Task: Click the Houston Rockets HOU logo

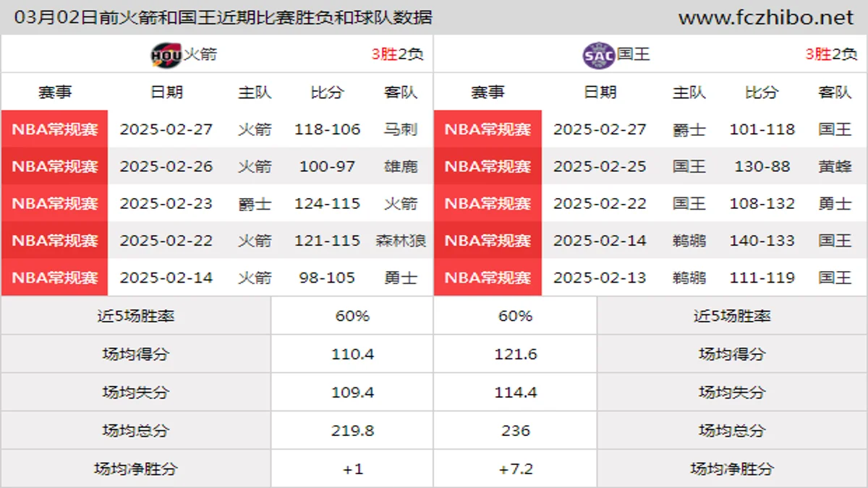Action: point(166,54)
